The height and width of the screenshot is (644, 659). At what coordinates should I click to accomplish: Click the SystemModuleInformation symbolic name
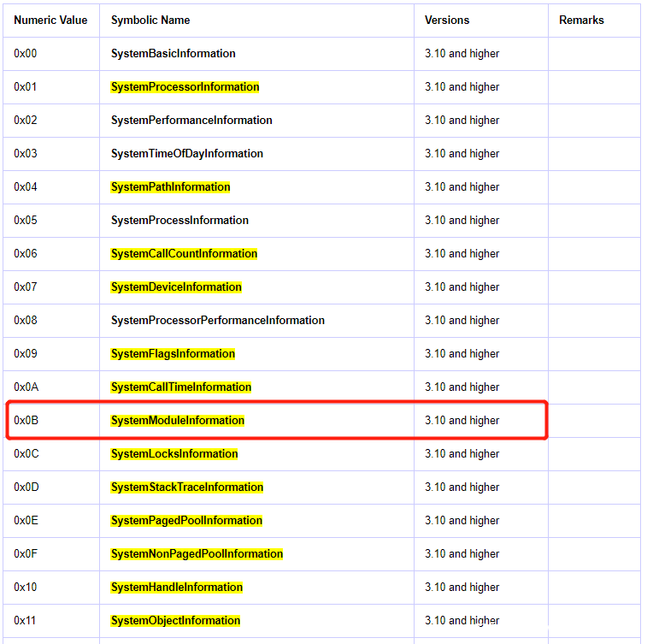point(177,420)
